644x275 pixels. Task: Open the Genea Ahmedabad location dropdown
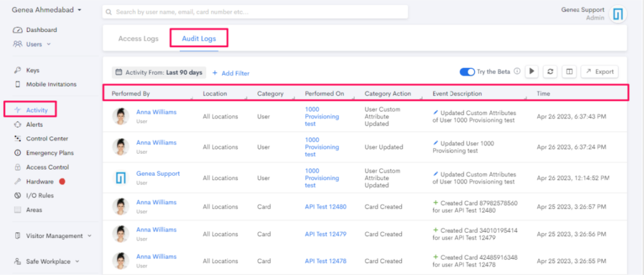[x=47, y=10]
